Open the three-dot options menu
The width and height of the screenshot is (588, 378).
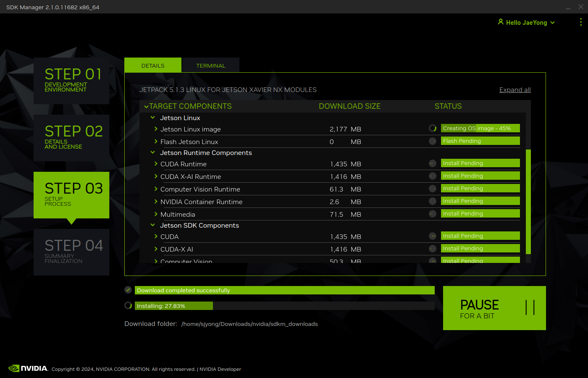[581, 22]
